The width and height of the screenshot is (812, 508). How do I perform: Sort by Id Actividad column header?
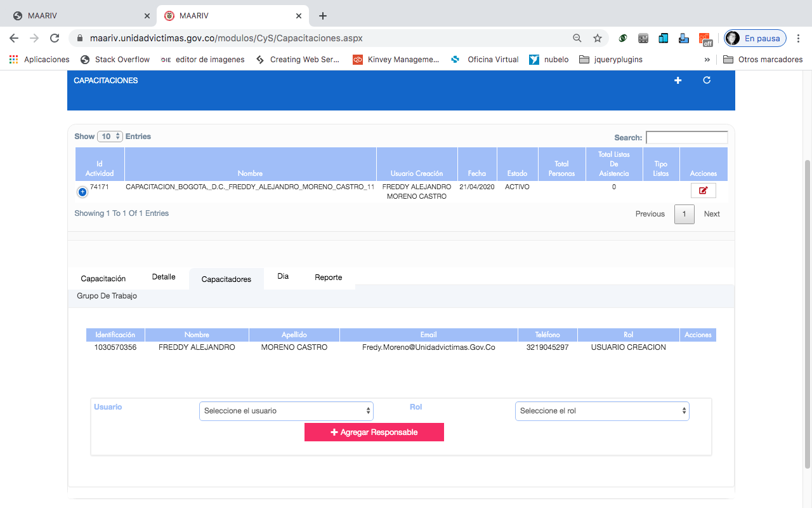(100, 164)
